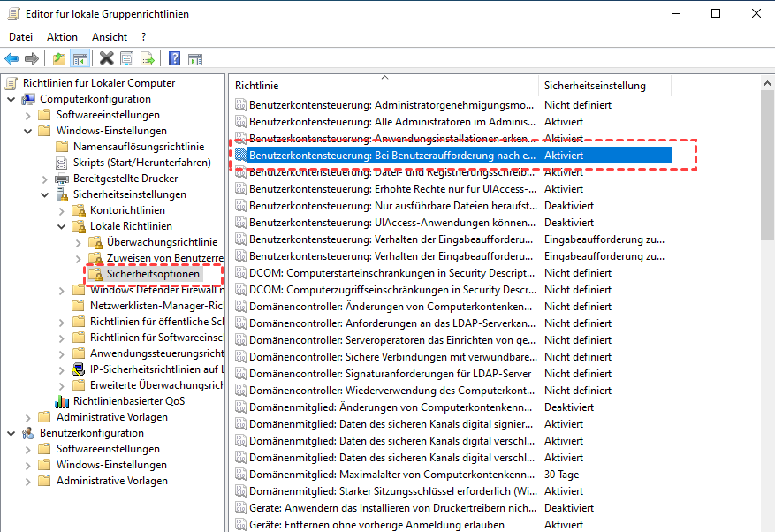Click the blue Help question mark icon
Image resolution: width=775 pixels, height=532 pixels.
coord(174,59)
